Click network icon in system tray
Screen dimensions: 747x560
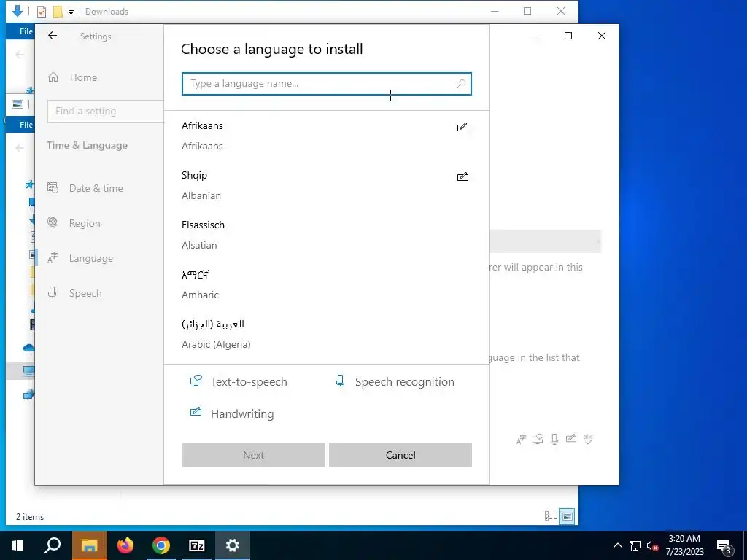tap(635, 545)
